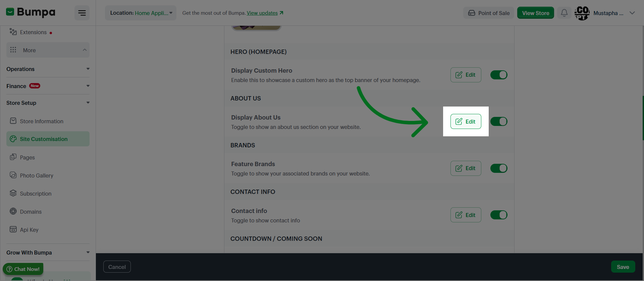Collapse the Store Setup section
644x281 pixels.
click(48, 103)
